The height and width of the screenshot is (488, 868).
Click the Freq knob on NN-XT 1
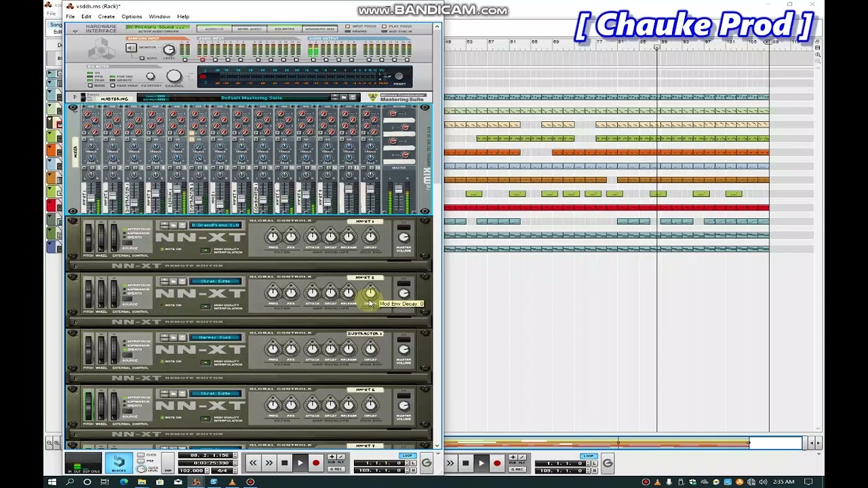click(x=273, y=236)
